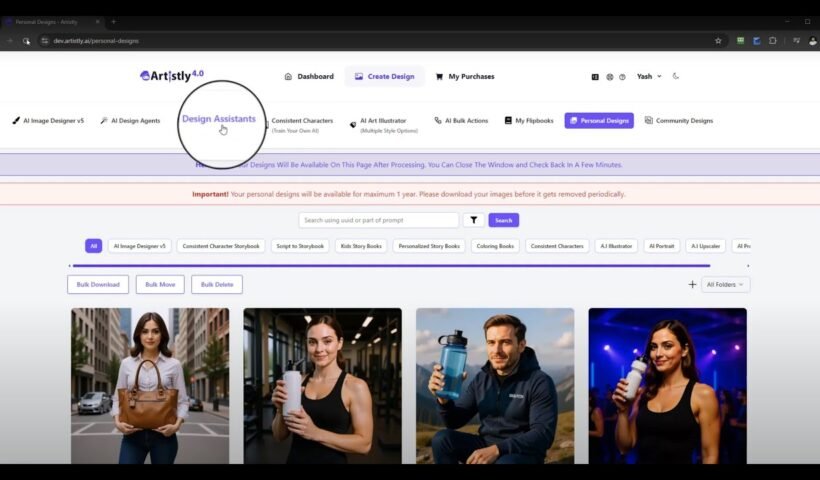Click the Artistly 4.0 logo
The image size is (820, 480).
point(172,76)
